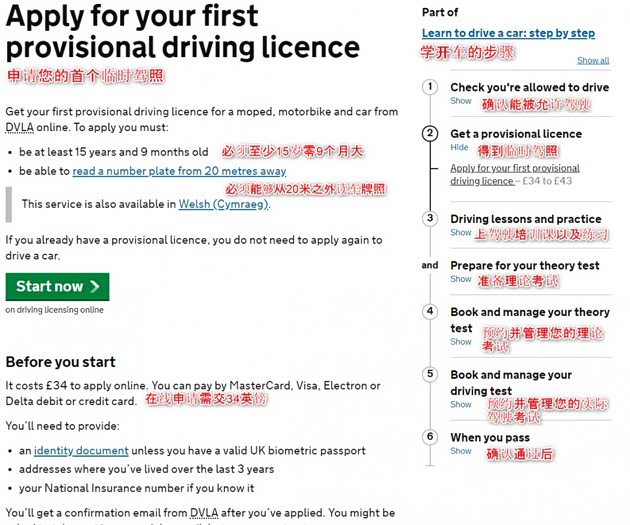Open 'read a number plate from 20 metres away'
The image size is (630, 525).
pos(179,171)
